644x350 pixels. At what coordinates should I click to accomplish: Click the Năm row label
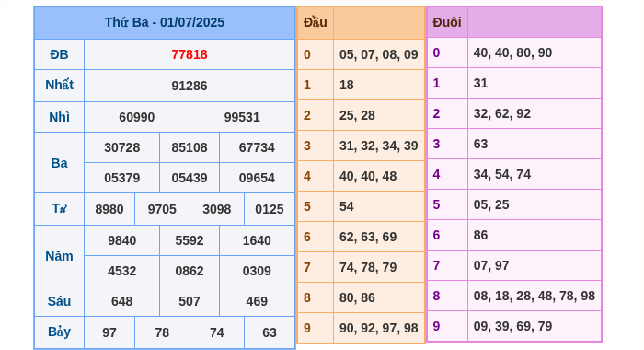pyautogui.click(x=59, y=256)
